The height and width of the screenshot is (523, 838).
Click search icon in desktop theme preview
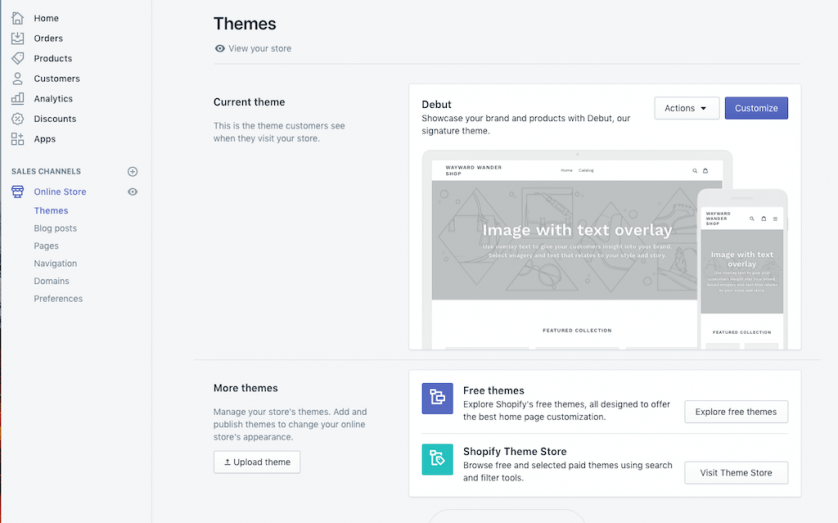(x=695, y=171)
